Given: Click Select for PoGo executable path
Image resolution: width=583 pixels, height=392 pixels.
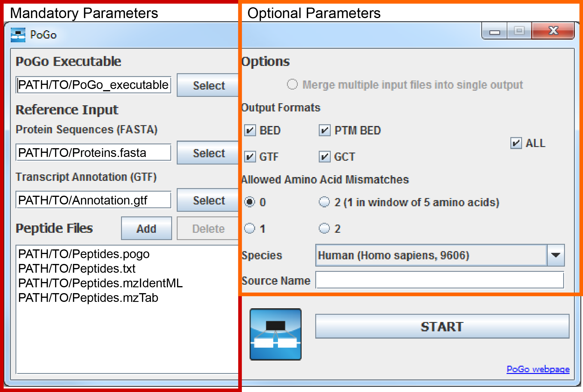Looking at the screenshot, I should click(x=208, y=85).
